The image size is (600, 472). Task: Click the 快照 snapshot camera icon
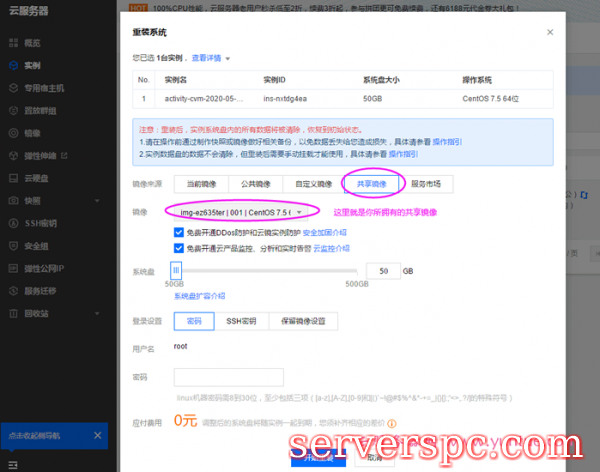[13, 200]
